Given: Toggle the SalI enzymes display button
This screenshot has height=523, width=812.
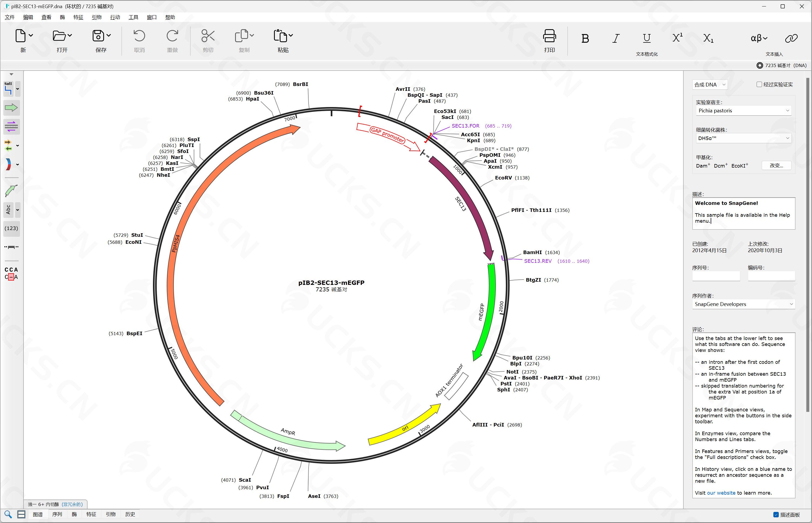Looking at the screenshot, I should [x=8, y=89].
